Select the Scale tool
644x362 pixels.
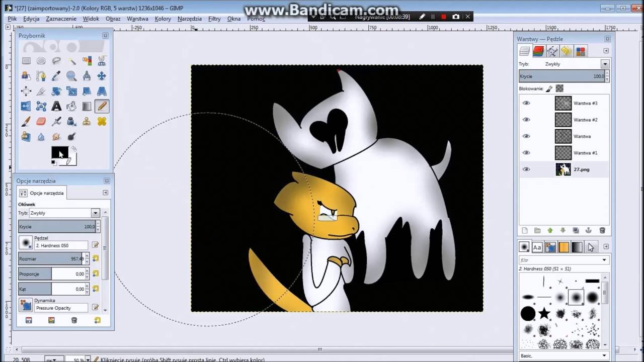click(x=71, y=91)
